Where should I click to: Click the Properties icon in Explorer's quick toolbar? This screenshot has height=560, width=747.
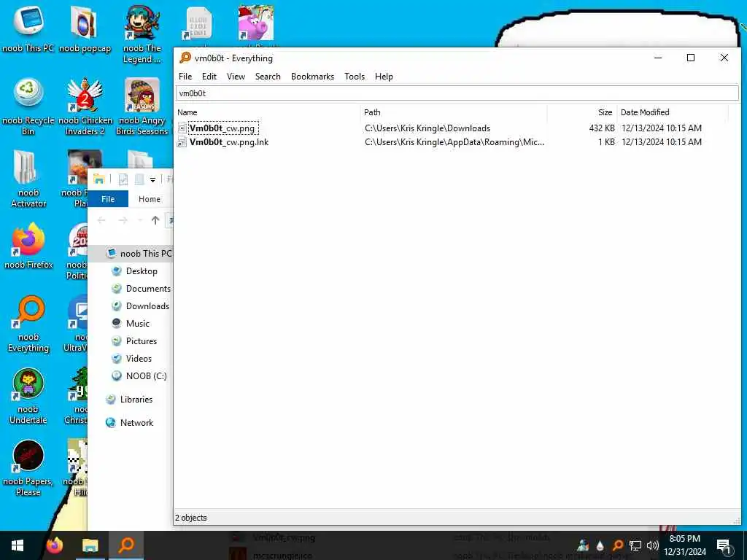[x=123, y=179]
